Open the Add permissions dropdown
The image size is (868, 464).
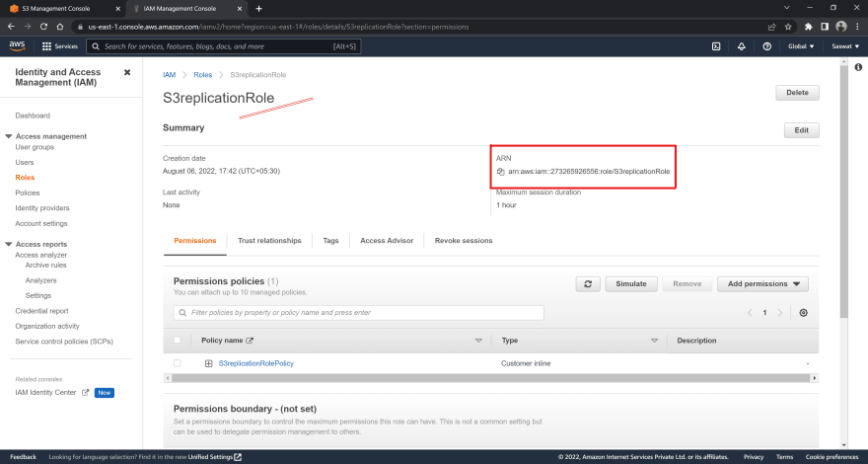click(762, 284)
